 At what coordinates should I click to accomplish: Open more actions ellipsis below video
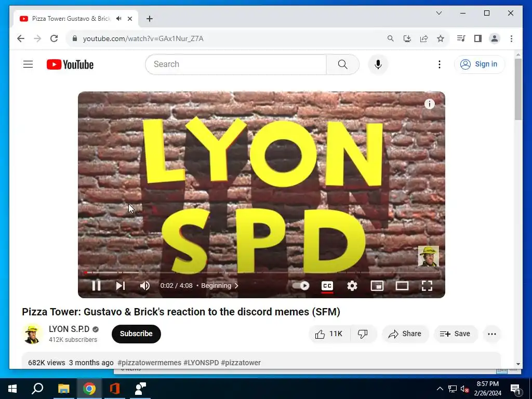(491, 334)
